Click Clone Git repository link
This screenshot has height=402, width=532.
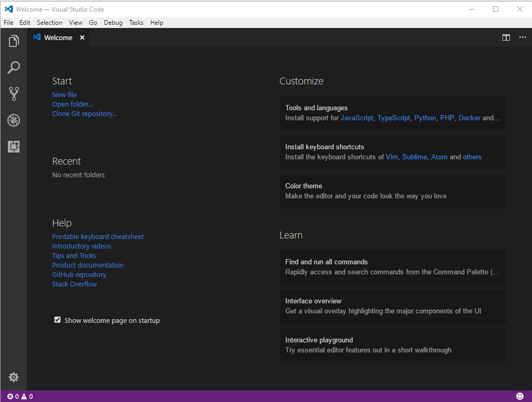point(84,113)
